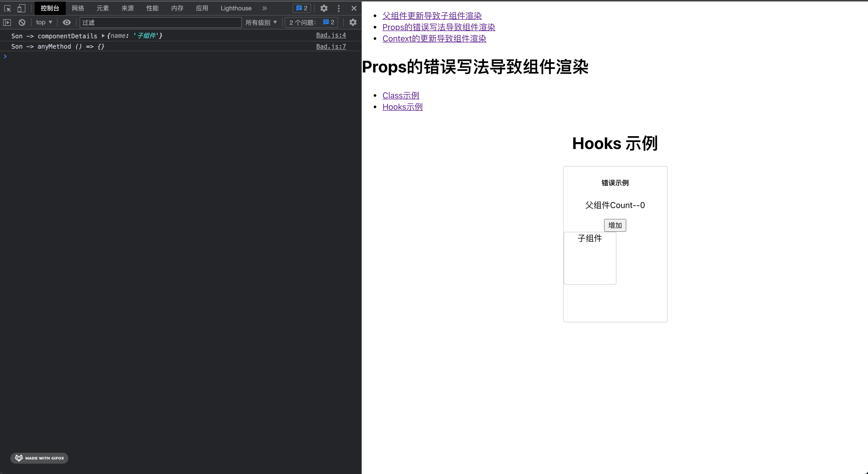Switch to the 网络 tab
The width and height of the screenshot is (868, 474).
[x=78, y=8]
